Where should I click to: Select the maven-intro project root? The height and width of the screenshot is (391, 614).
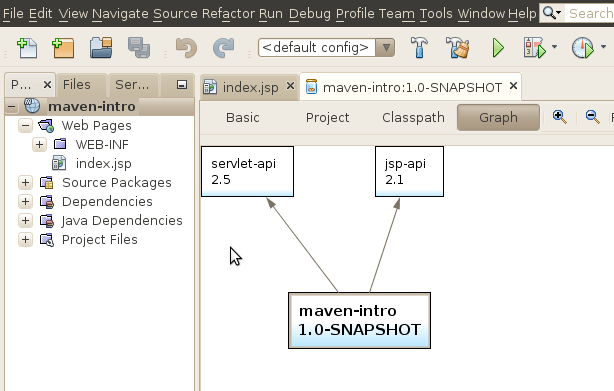[x=92, y=106]
